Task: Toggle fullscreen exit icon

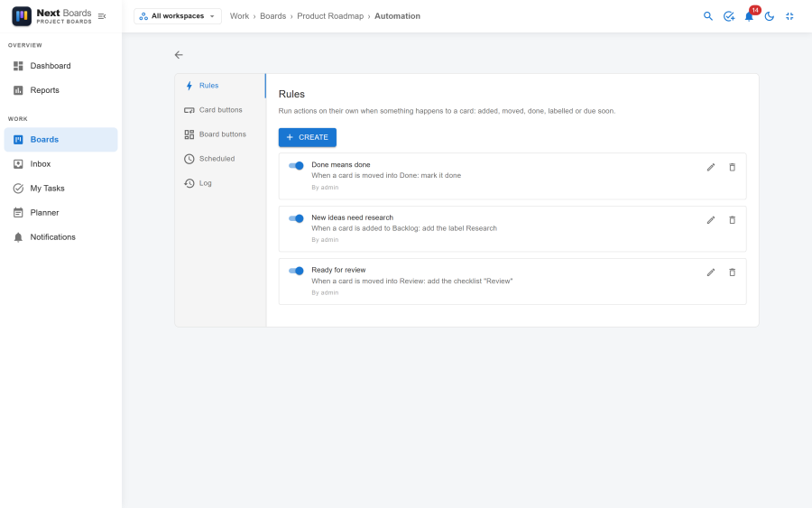Action: [x=789, y=16]
